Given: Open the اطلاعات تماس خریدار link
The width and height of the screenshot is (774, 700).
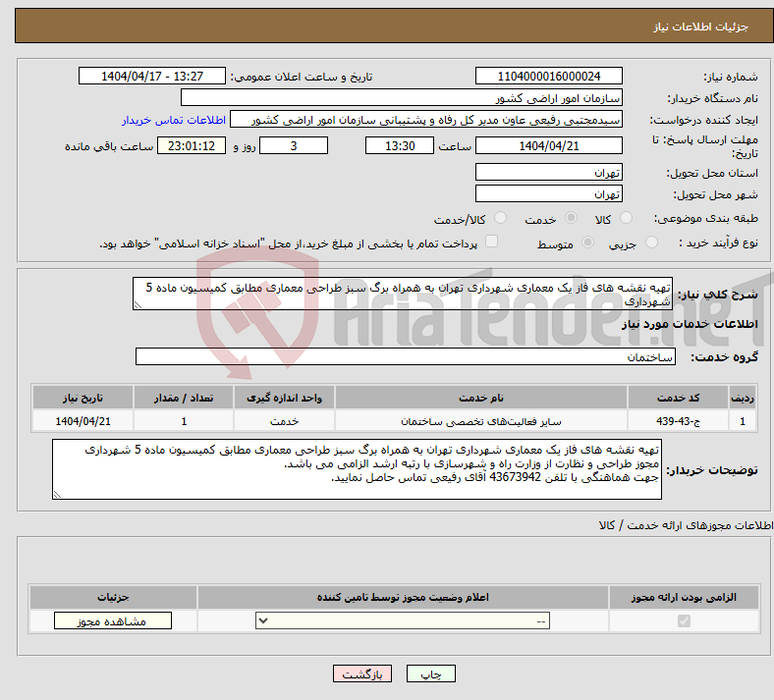Looking at the screenshot, I should 174,120.
